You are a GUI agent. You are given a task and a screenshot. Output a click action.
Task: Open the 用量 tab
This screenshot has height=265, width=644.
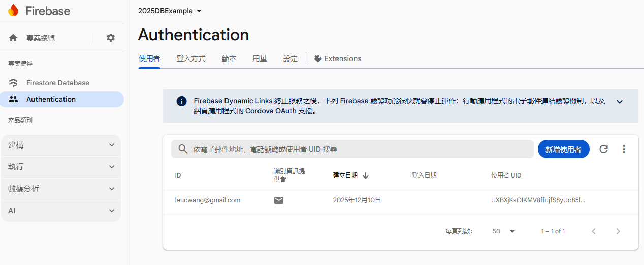pyautogui.click(x=260, y=58)
